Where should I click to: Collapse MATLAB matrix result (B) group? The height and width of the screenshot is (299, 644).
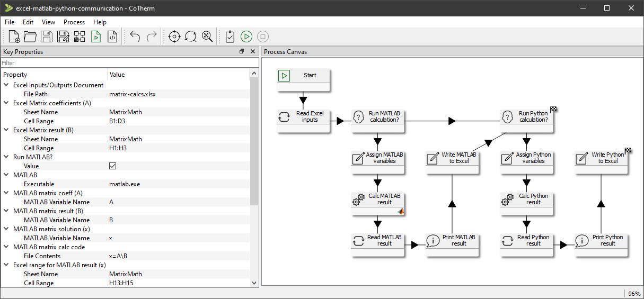(6, 211)
